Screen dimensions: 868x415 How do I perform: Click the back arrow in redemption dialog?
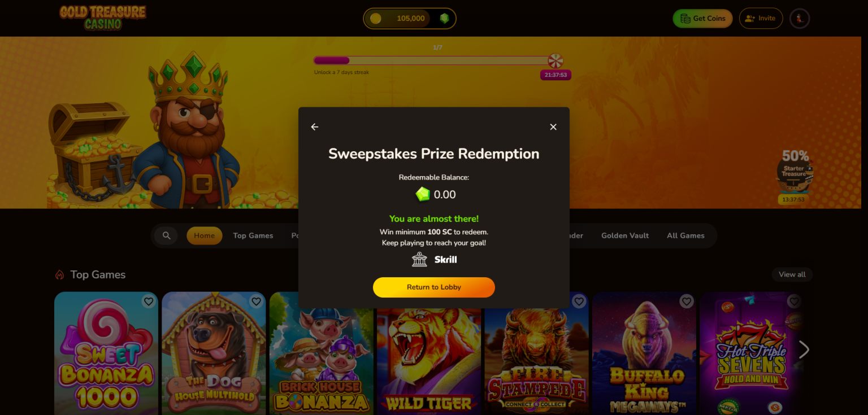coord(315,127)
